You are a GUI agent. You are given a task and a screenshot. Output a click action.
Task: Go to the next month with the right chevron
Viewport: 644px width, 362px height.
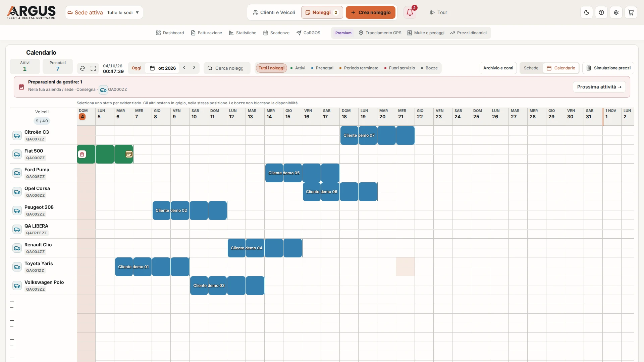[x=194, y=68]
